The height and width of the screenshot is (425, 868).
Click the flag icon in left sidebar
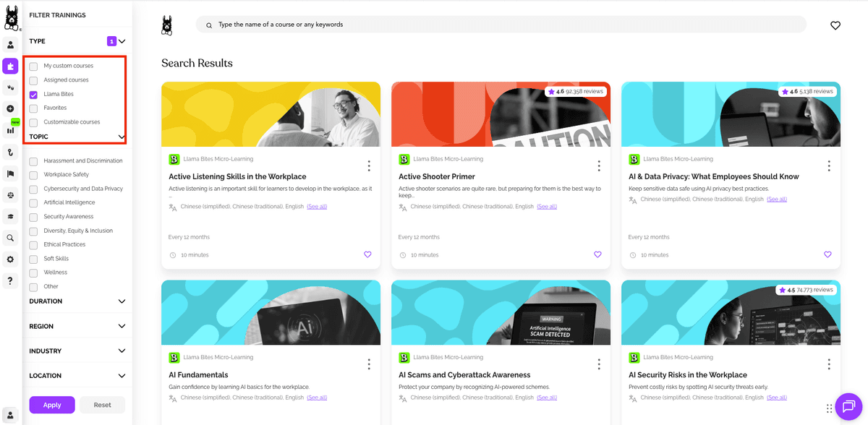pos(10,173)
